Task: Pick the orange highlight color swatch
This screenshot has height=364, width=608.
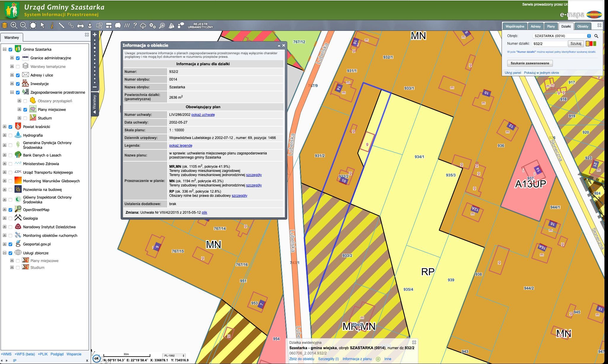Action: pos(588,44)
